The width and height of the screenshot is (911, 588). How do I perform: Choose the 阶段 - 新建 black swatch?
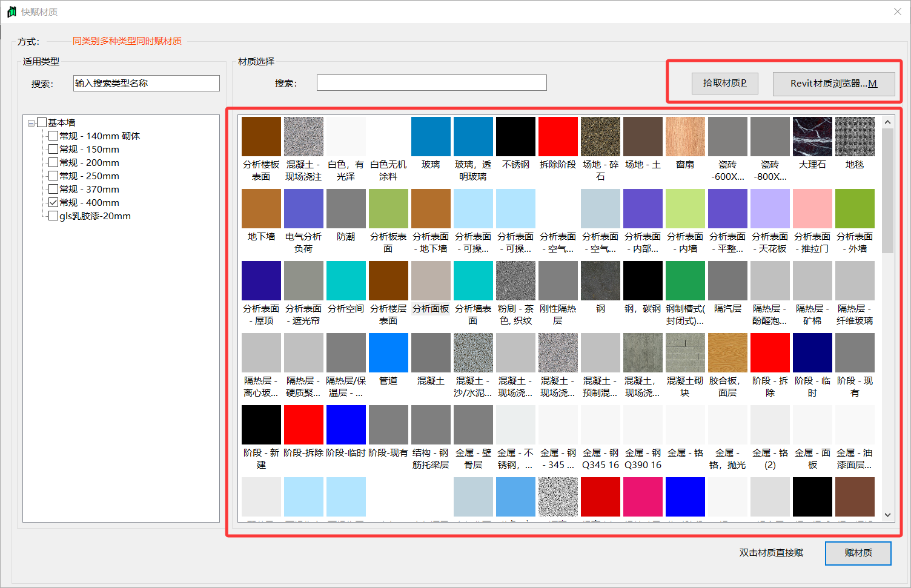(261, 425)
